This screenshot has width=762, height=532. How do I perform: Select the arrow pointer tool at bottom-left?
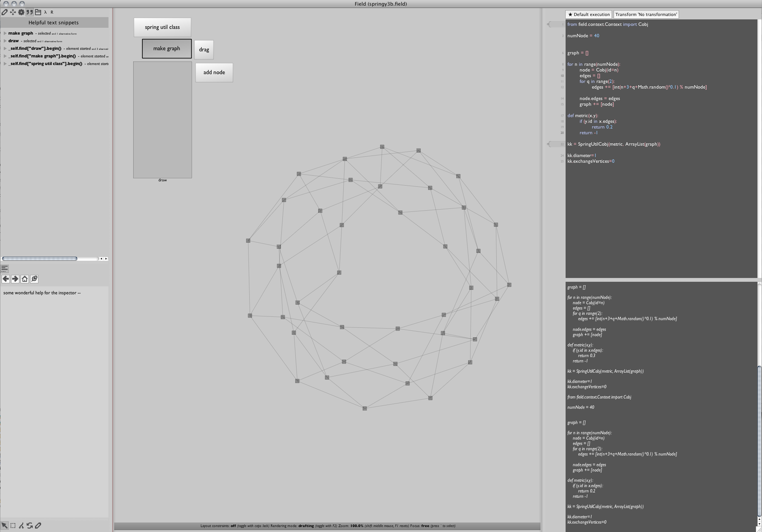tap(5, 526)
